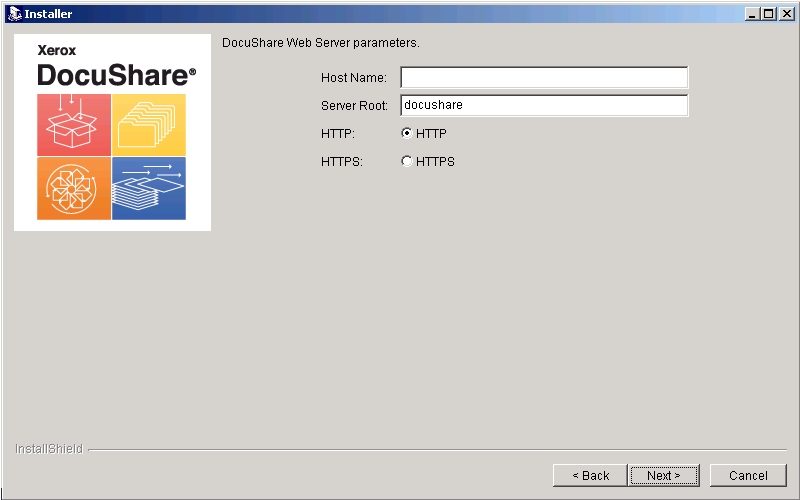Image resolution: width=800 pixels, height=500 pixels.
Task: Click the Installer title bar icon
Action: (x=15, y=14)
